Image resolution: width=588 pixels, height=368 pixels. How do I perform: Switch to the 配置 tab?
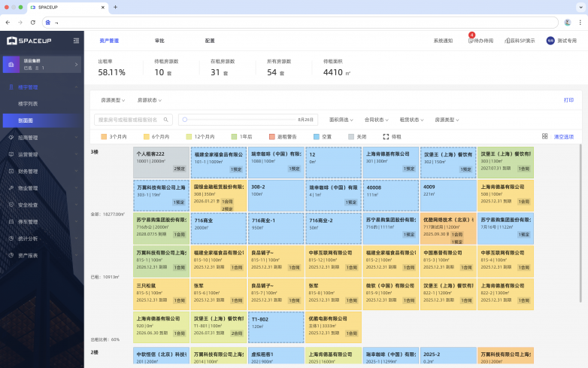[210, 41]
